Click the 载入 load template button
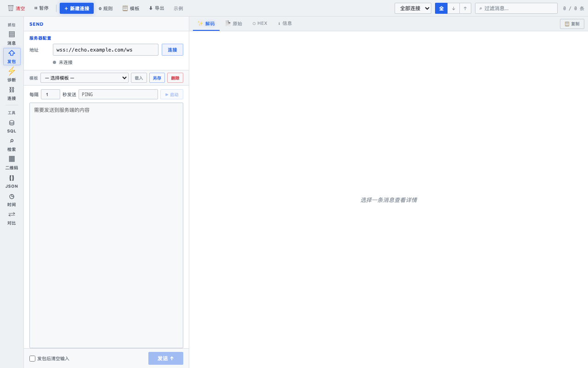The image size is (588, 368). pos(139,78)
